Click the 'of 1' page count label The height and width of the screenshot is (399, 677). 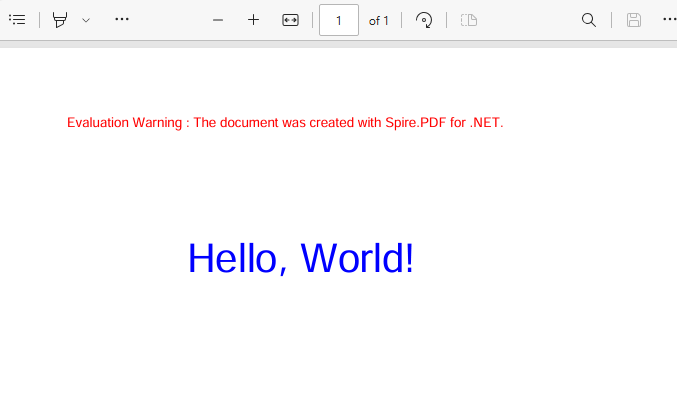379,21
